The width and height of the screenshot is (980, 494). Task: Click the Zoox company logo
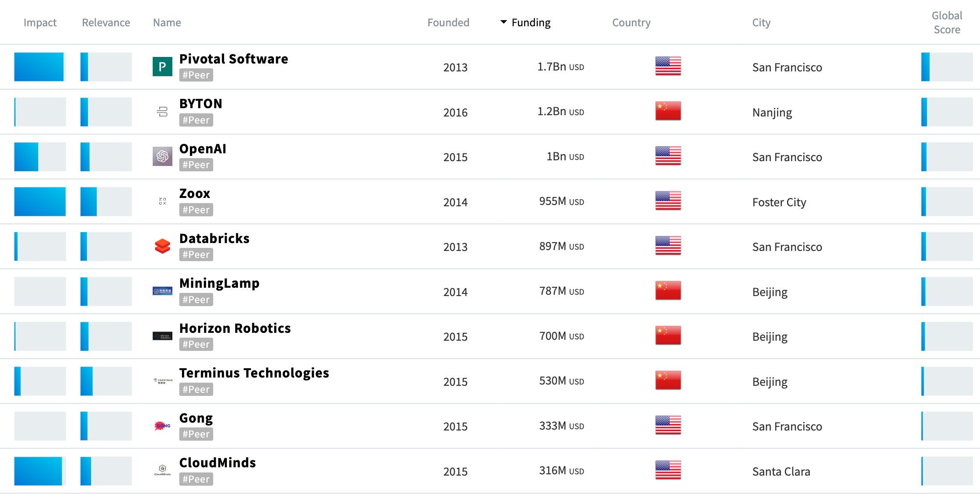coord(162,201)
